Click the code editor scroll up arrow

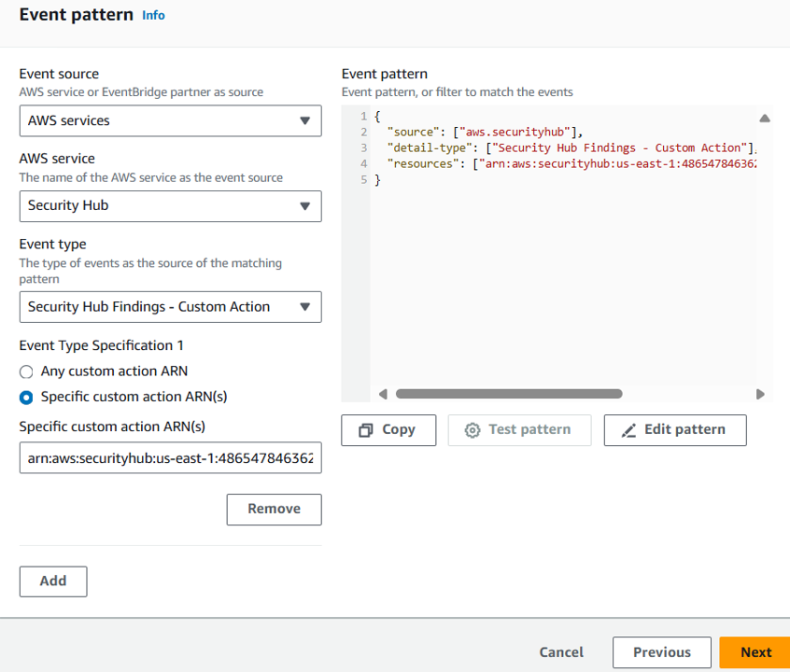[x=765, y=119]
